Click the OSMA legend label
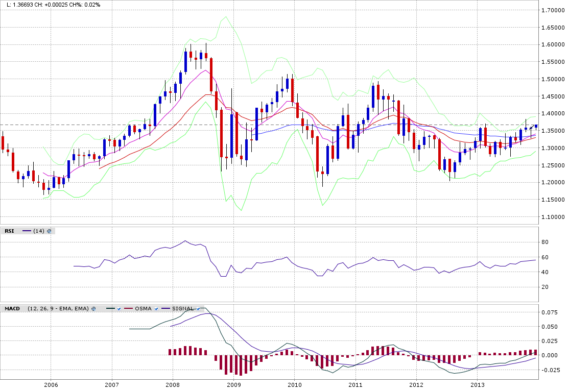The width and height of the screenshot is (569, 392). [x=143, y=309]
